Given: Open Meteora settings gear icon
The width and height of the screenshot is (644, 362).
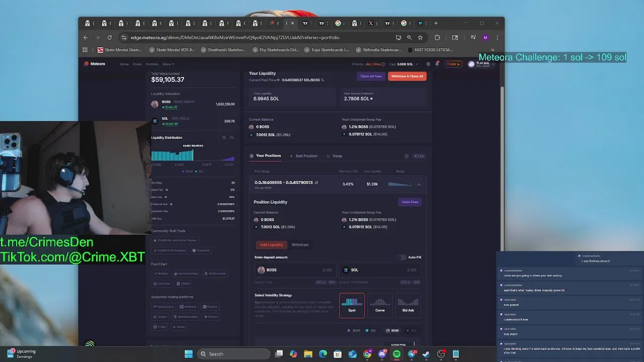Looking at the screenshot, I should 428,64.
